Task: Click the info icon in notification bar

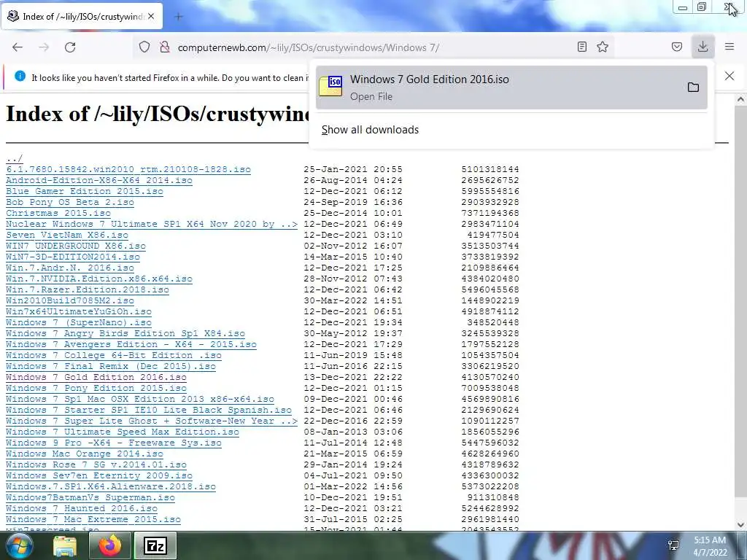Action: [x=20, y=76]
